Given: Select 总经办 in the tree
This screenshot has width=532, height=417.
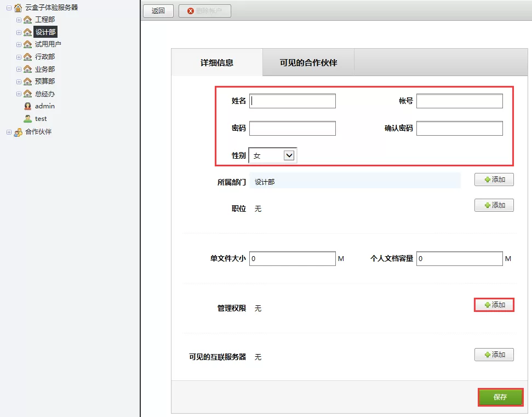Looking at the screenshot, I should point(45,94).
